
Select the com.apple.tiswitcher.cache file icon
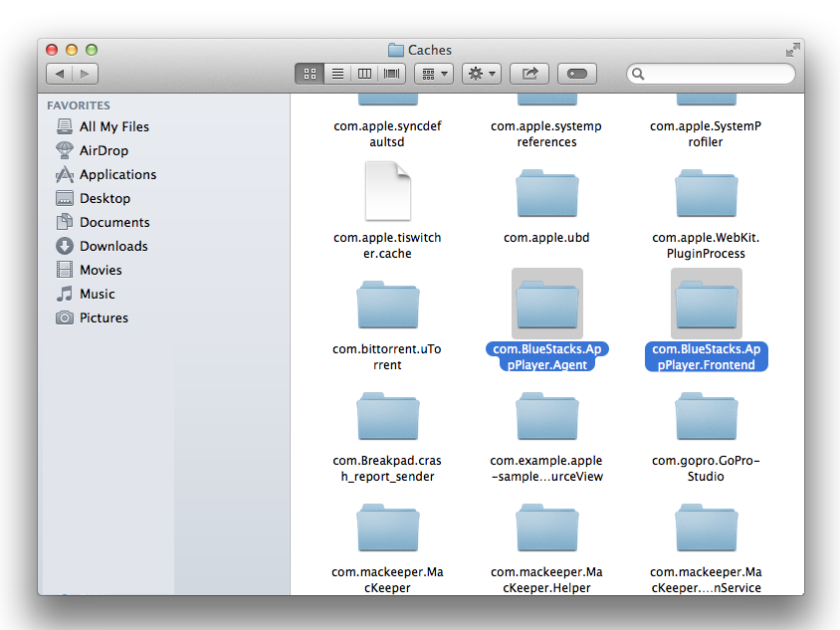388,191
